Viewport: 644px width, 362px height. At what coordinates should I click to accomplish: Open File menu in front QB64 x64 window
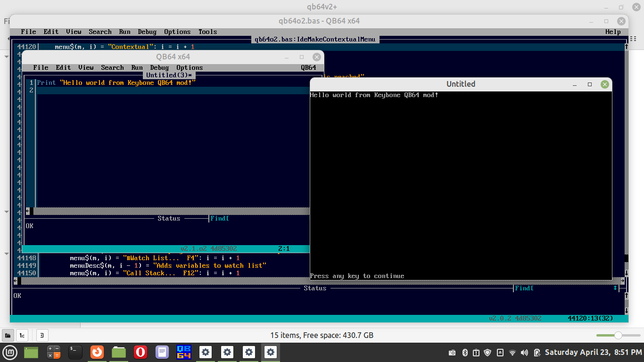click(41, 67)
